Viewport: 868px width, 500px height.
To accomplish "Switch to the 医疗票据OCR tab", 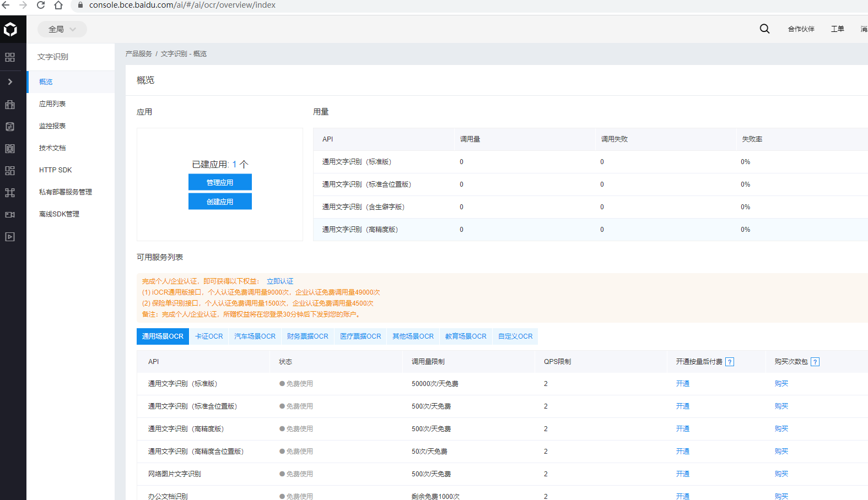I will pyautogui.click(x=360, y=336).
